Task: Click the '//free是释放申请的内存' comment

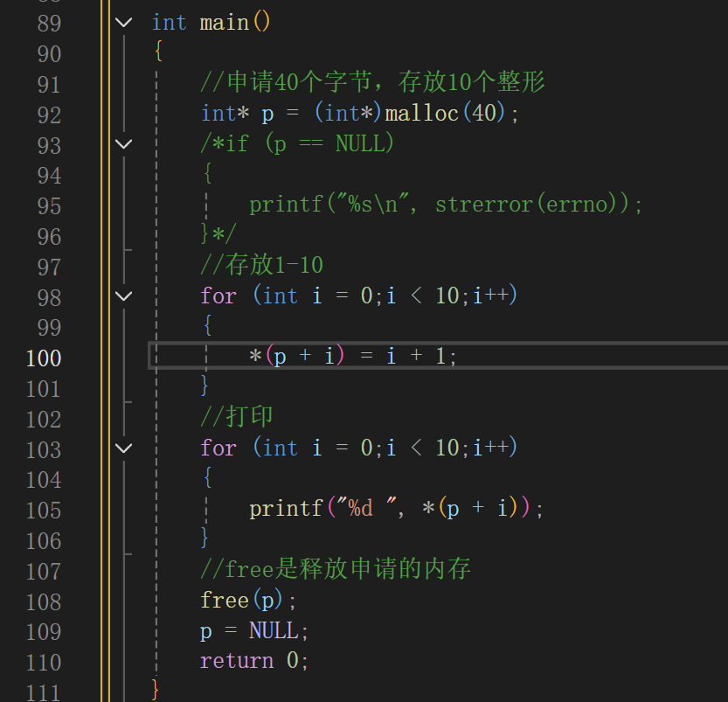Action: click(x=336, y=569)
